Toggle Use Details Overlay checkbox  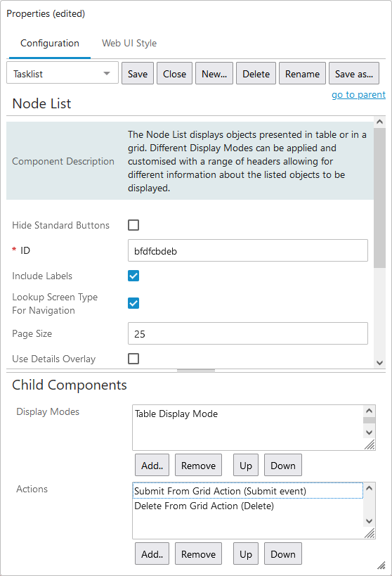(x=133, y=359)
